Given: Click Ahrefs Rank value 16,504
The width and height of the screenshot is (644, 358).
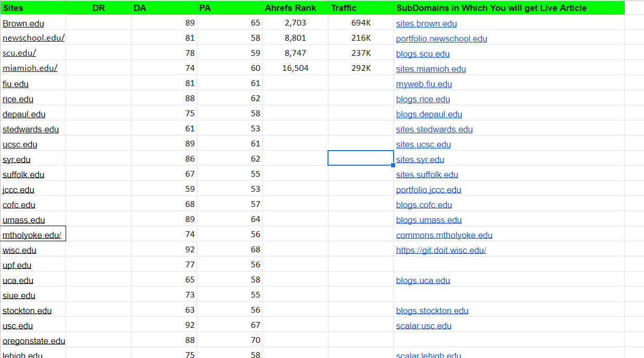Looking at the screenshot, I should click(x=296, y=68).
